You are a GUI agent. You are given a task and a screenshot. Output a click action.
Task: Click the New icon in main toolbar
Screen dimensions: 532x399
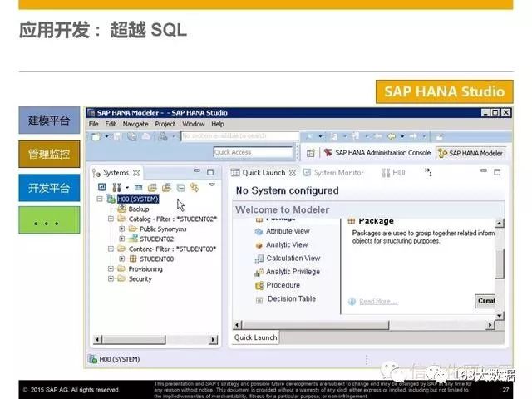click(96, 136)
